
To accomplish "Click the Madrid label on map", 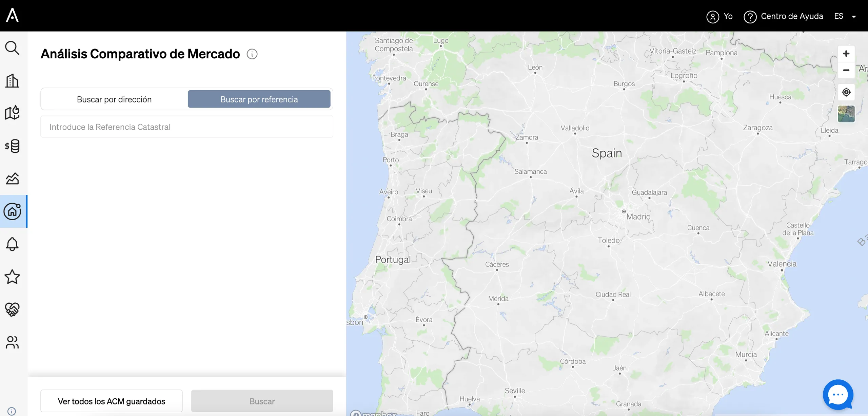I will click(x=638, y=216).
